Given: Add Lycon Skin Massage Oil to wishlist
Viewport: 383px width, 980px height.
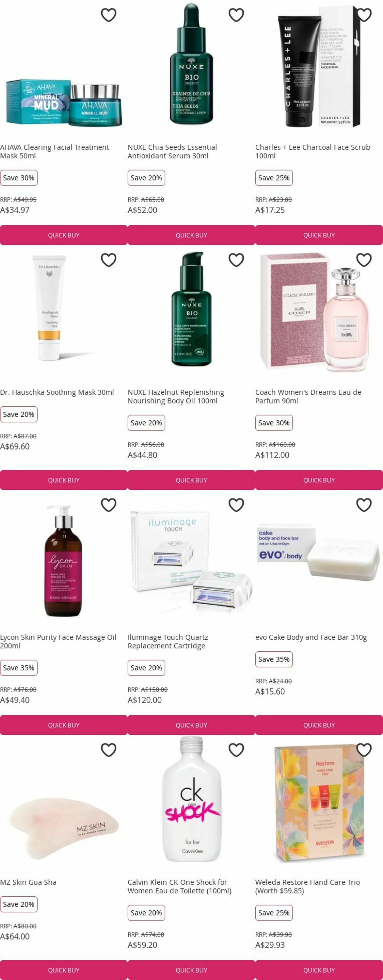Looking at the screenshot, I should (108, 505).
